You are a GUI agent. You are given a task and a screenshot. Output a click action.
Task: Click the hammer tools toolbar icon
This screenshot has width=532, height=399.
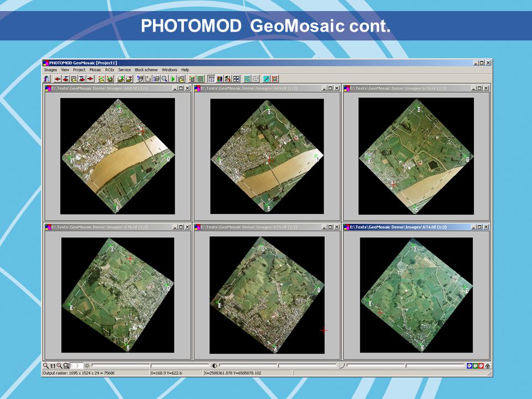pos(228,79)
